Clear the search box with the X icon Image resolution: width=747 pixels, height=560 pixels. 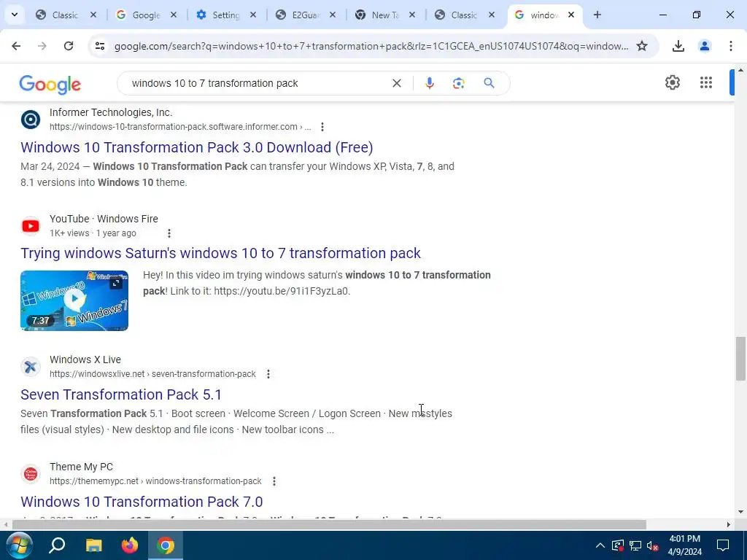[396, 83]
